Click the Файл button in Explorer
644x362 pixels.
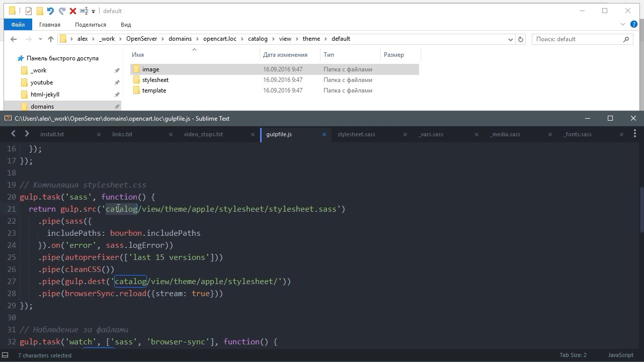pyautogui.click(x=18, y=25)
